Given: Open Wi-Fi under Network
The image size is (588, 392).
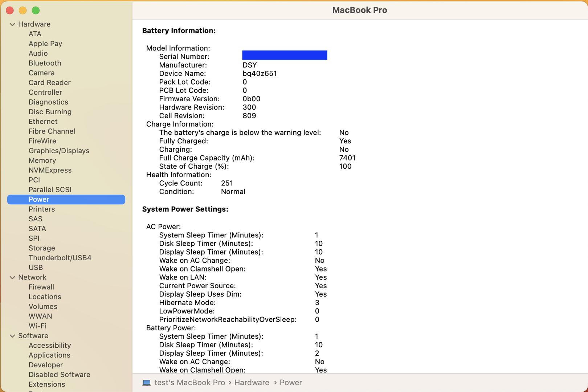Looking at the screenshot, I should coord(37,326).
